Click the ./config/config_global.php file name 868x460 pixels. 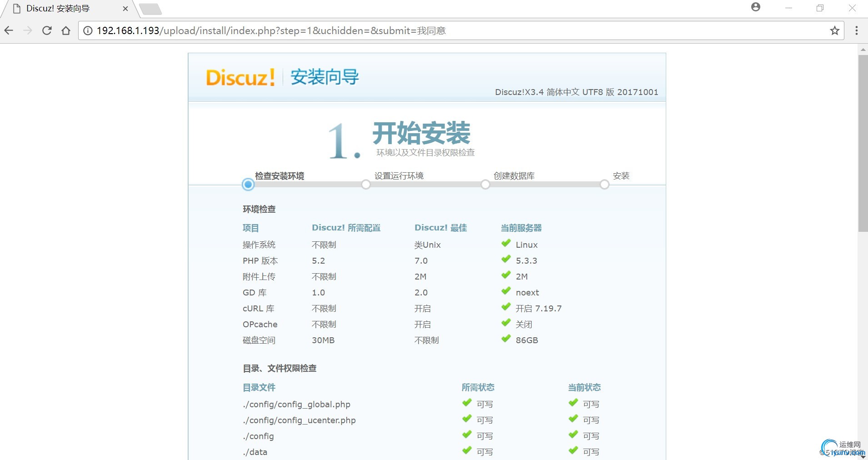point(296,405)
